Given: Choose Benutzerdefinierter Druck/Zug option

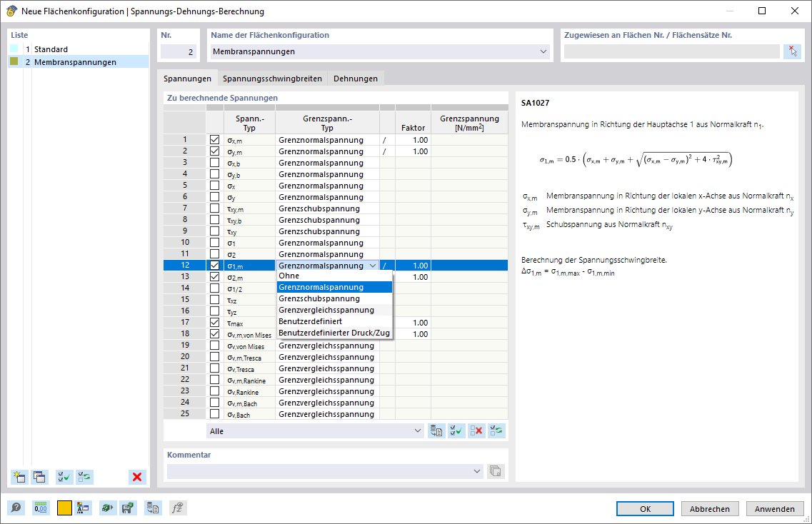Looking at the screenshot, I should [x=334, y=333].
